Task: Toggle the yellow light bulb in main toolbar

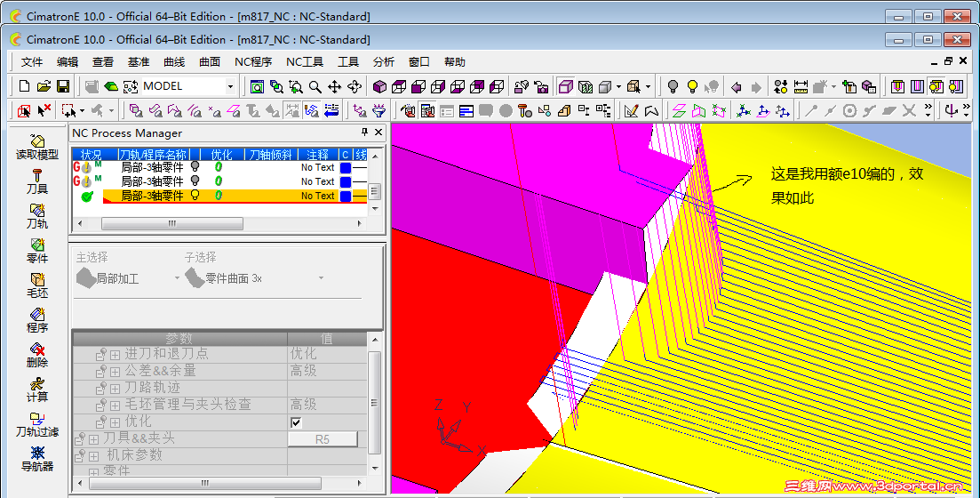Action: tap(692, 86)
